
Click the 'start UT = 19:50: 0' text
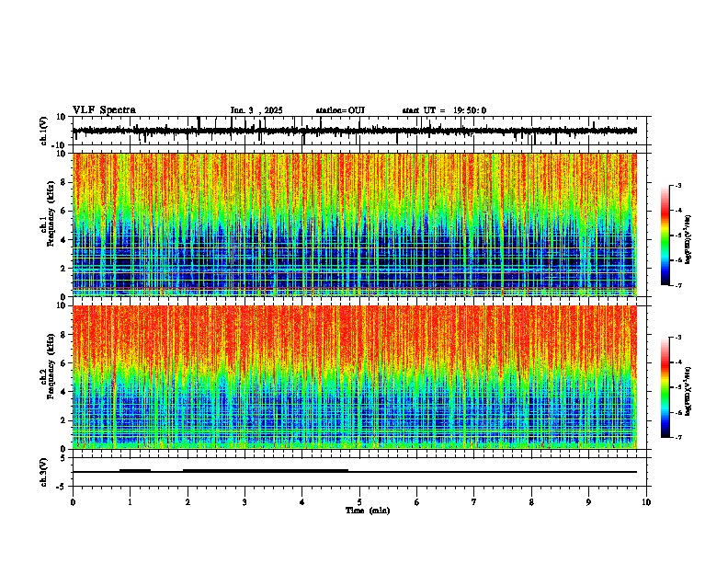[444, 110]
